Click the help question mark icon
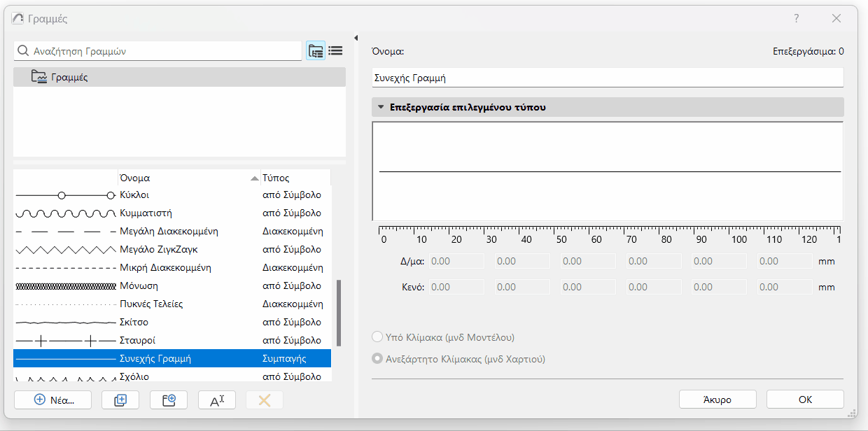This screenshot has width=868, height=431. (x=796, y=19)
